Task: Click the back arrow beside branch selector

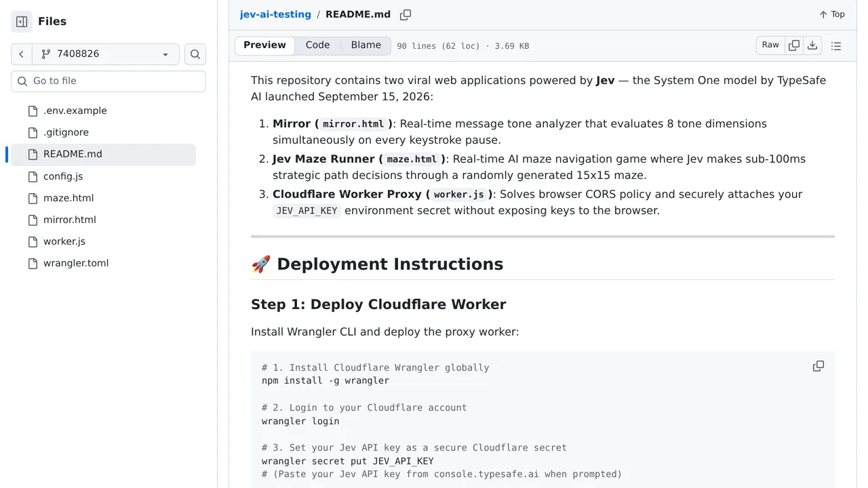Action: (22, 54)
